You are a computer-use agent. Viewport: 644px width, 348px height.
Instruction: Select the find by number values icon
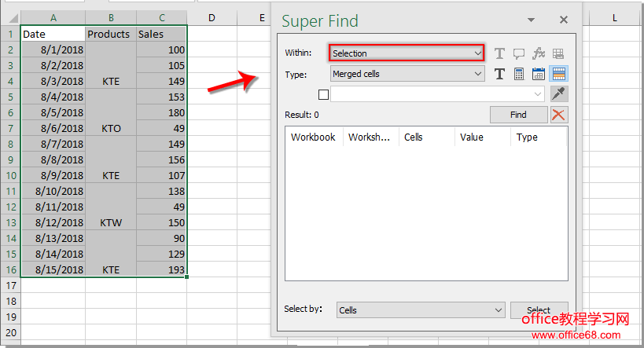pyautogui.click(x=519, y=74)
